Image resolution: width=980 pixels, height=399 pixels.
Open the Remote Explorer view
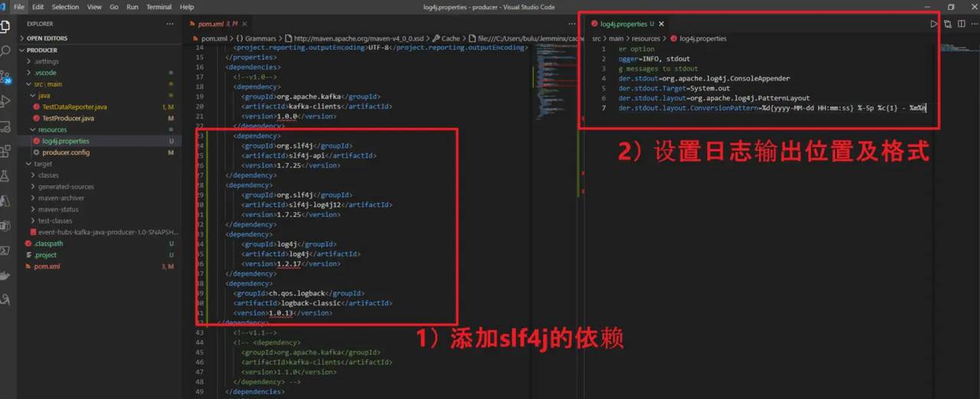click(5, 126)
